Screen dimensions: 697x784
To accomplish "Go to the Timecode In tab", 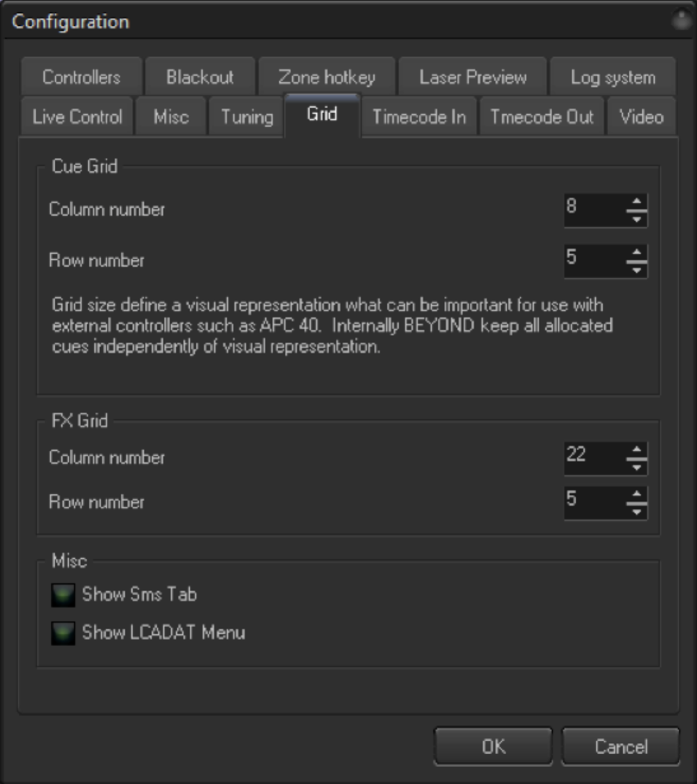I will (x=419, y=117).
